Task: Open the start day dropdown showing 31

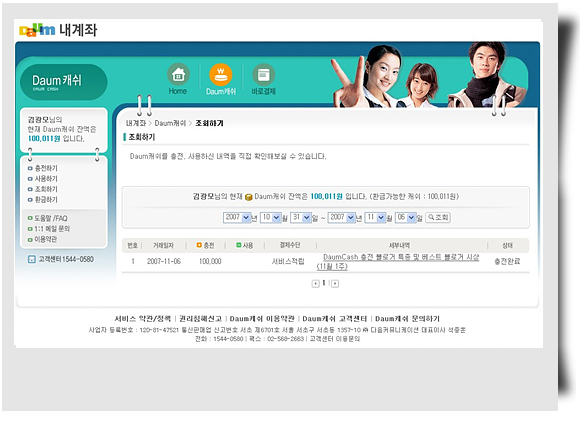Action: point(301,217)
